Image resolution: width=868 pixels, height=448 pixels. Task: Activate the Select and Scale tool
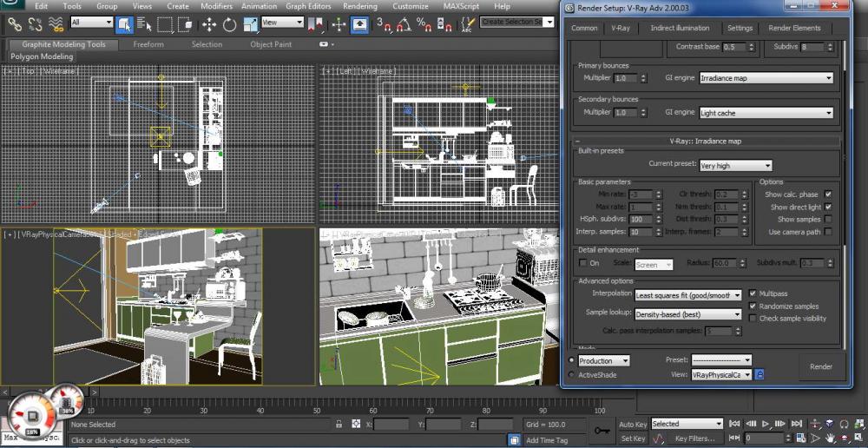250,24
